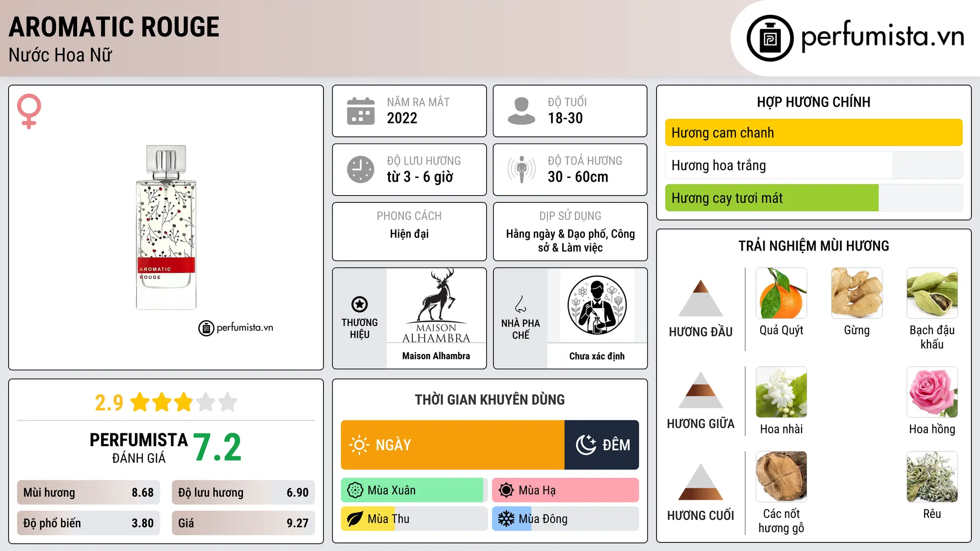The height and width of the screenshot is (551, 980).
Task: Click the AROMATIC ROUGE page title
Action: pyautogui.click(x=114, y=27)
